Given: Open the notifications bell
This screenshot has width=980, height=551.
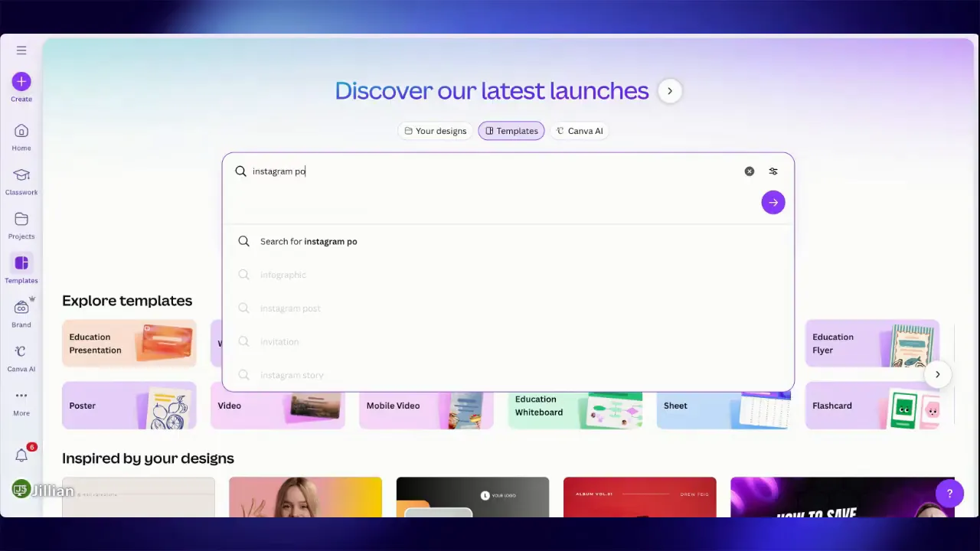Looking at the screenshot, I should click(21, 455).
